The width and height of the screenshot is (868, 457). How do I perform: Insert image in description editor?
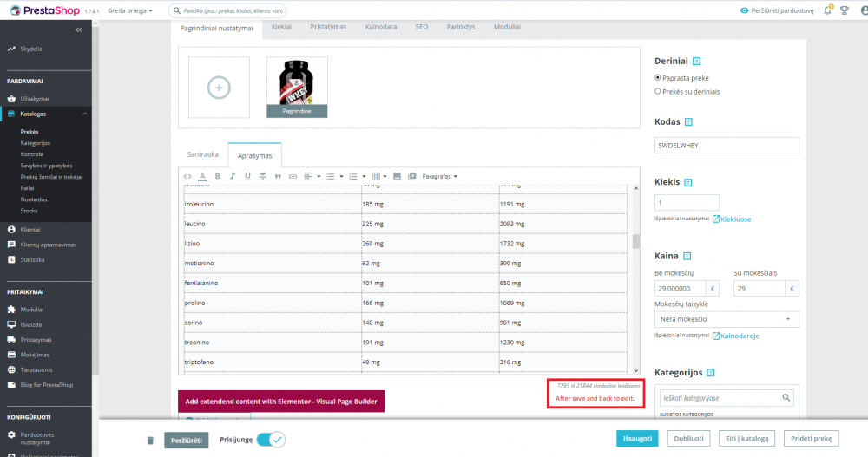click(x=397, y=177)
